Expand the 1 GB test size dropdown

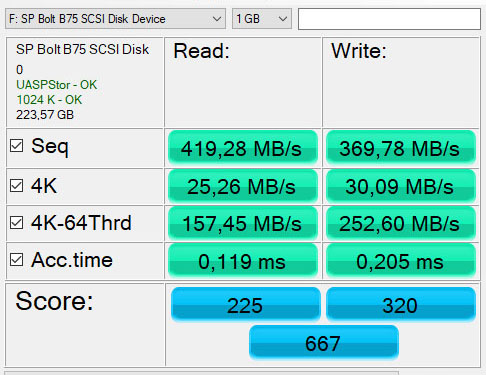(x=262, y=19)
